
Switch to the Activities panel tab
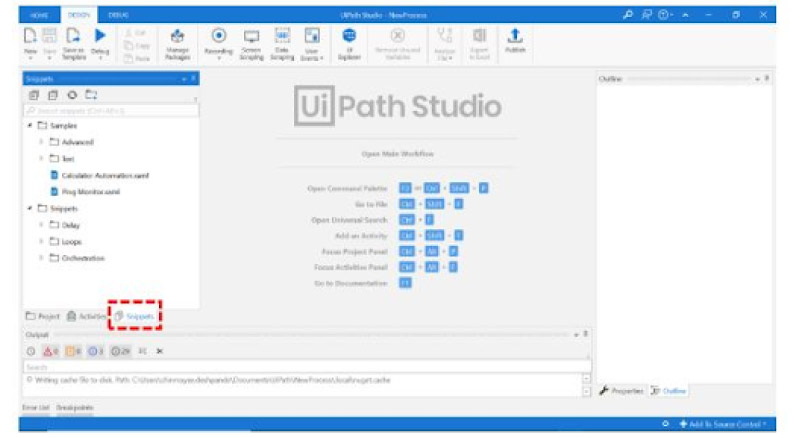click(86, 317)
